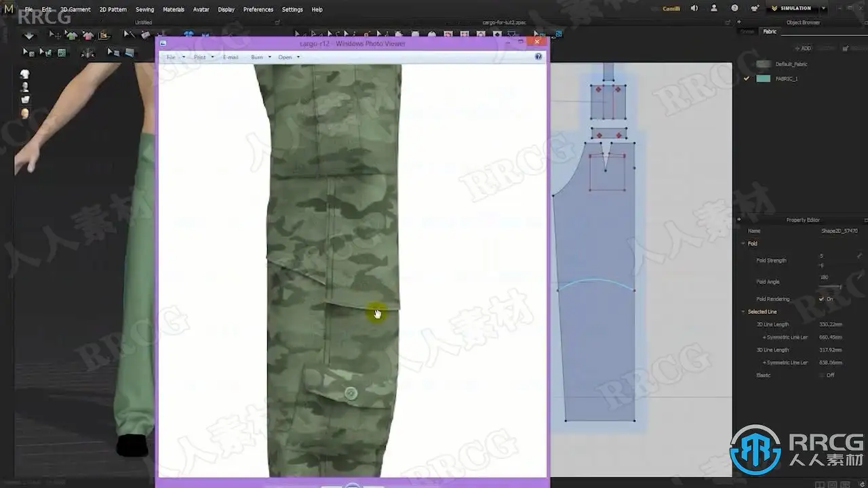Select the select mesh arrow tool

tap(28, 52)
